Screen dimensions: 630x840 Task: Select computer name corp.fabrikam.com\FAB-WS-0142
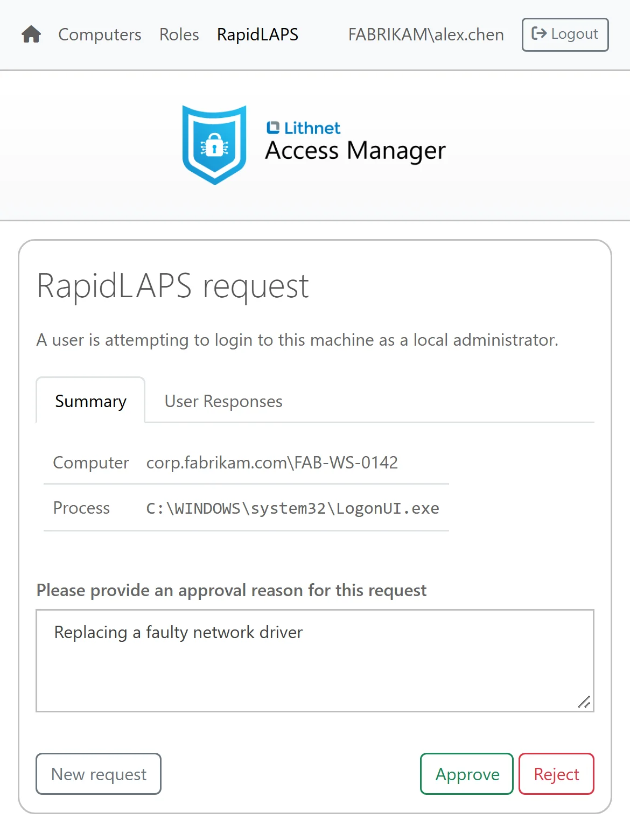click(272, 463)
